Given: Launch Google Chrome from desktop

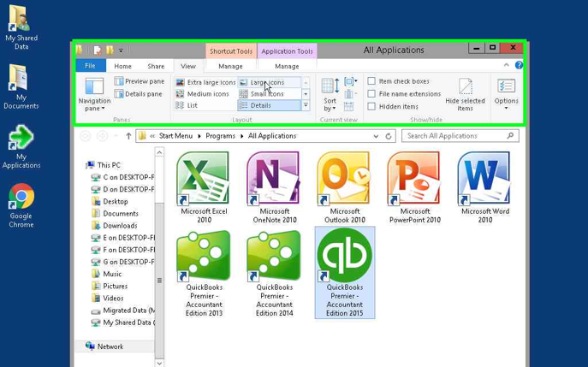Looking at the screenshot, I should [21, 205].
